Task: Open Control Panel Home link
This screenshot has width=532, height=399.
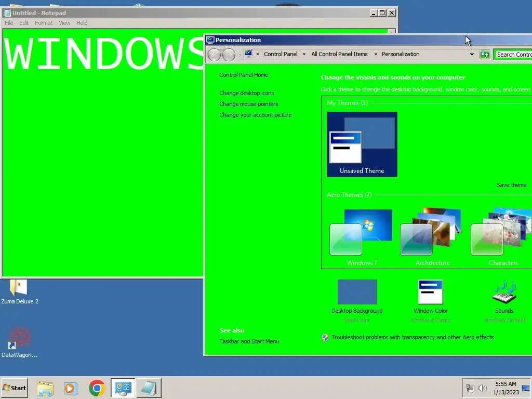Action: 244,75
